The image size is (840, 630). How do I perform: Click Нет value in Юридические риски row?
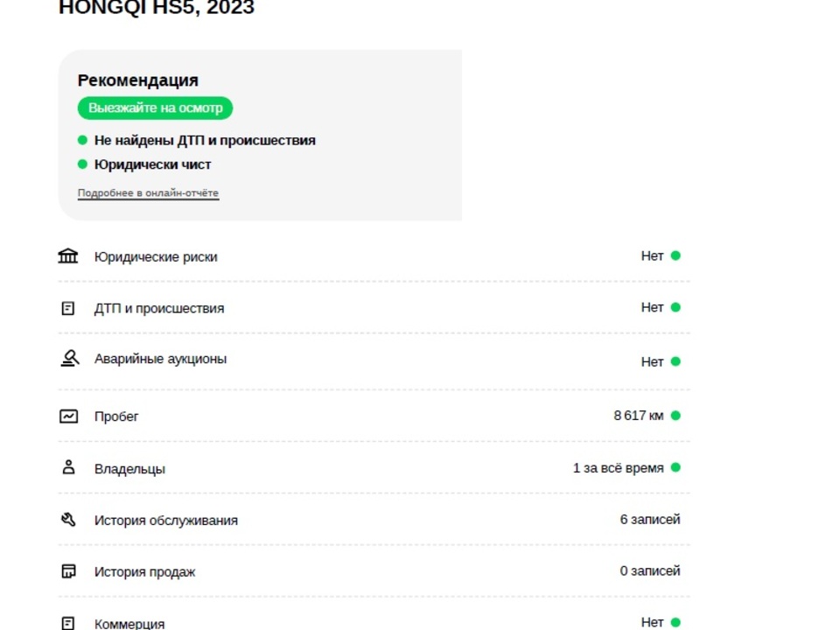point(652,256)
